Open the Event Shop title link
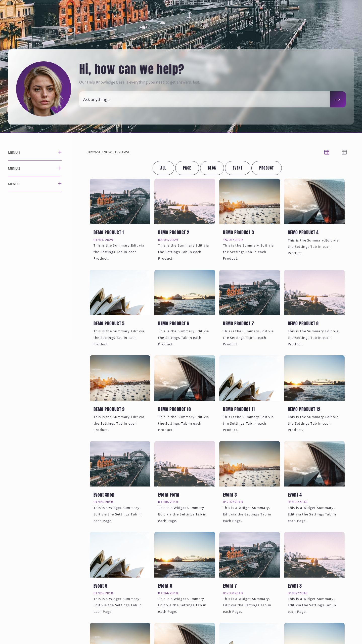Image resolution: width=362 pixels, height=644 pixels. click(x=104, y=495)
